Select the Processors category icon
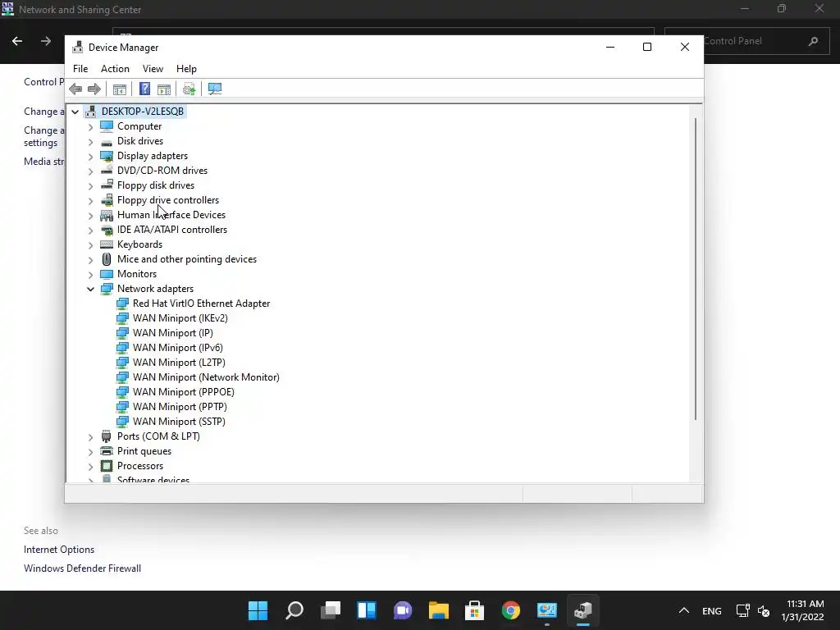 click(107, 466)
